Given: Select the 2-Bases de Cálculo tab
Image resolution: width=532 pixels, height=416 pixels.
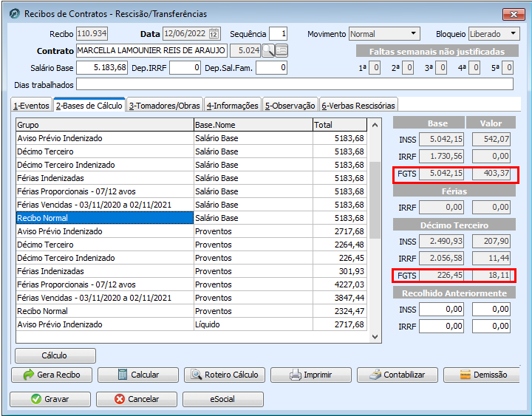Looking at the screenshot, I should (x=89, y=106).
